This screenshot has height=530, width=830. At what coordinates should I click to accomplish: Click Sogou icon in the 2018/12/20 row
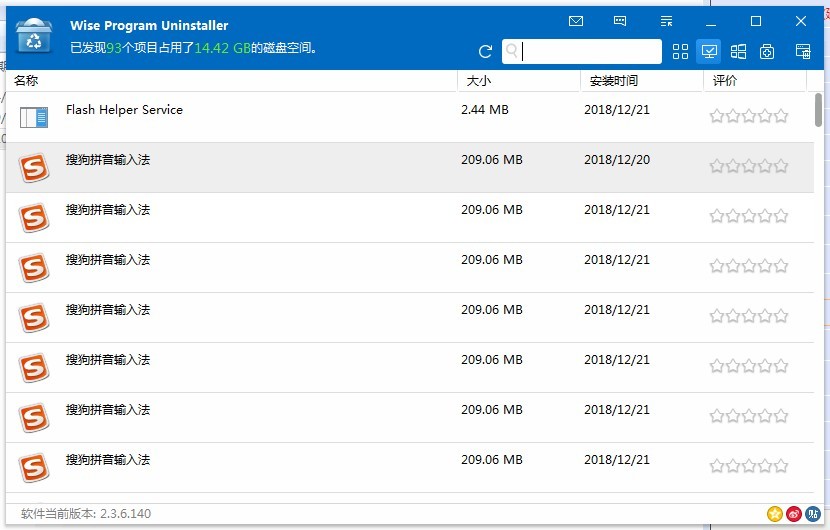[x=34, y=168]
